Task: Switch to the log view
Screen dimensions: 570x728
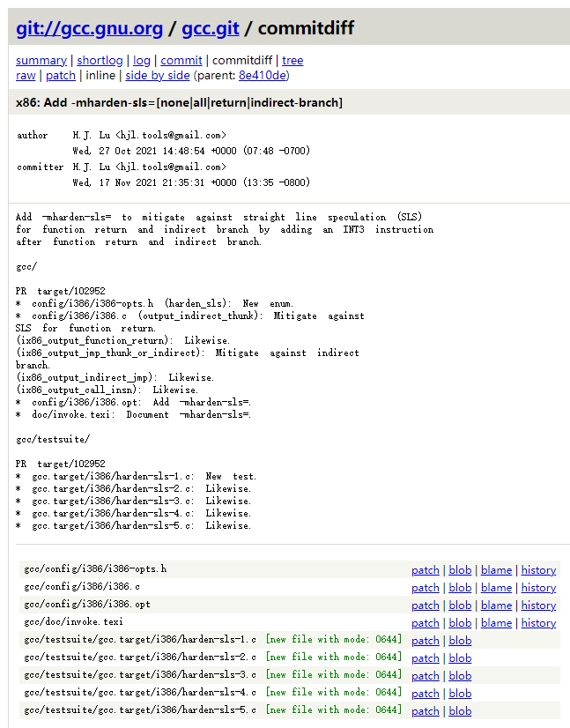Action: coord(141,60)
